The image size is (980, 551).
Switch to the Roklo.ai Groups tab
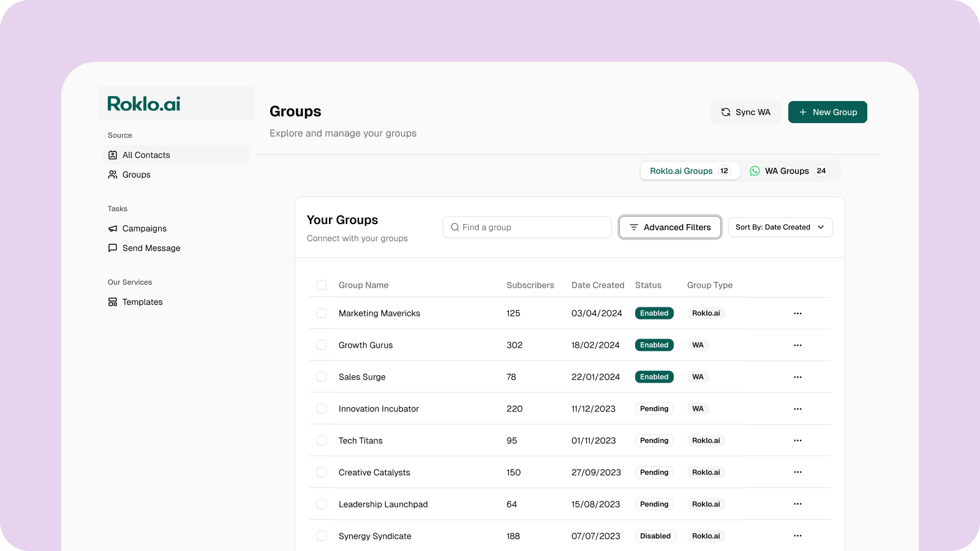(x=690, y=171)
